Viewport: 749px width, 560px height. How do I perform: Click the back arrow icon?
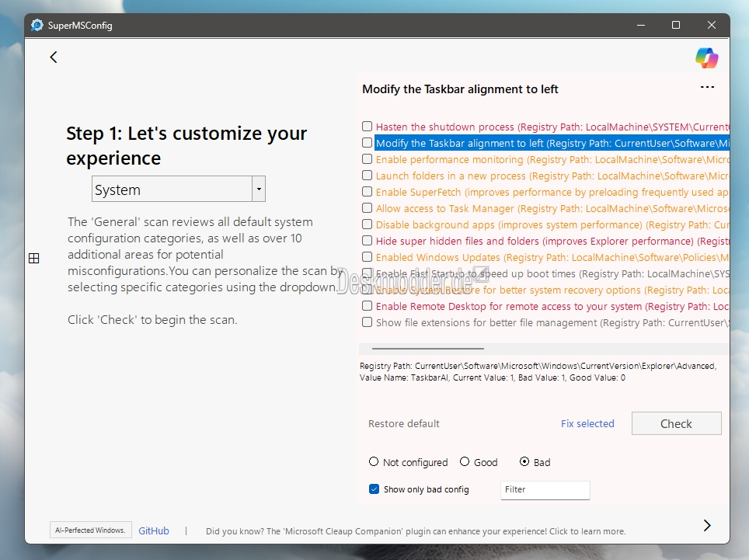(x=54, y=57)
